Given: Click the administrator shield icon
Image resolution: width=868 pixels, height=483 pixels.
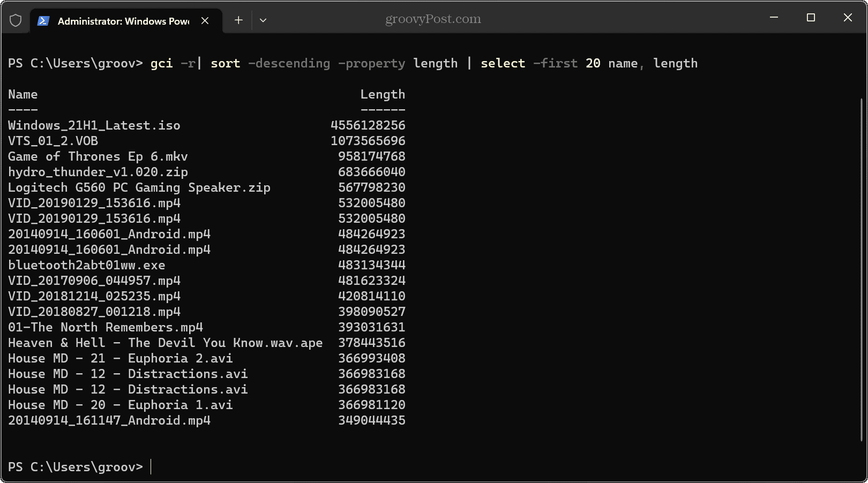Looking at the screenshot, I should [16, 20].
